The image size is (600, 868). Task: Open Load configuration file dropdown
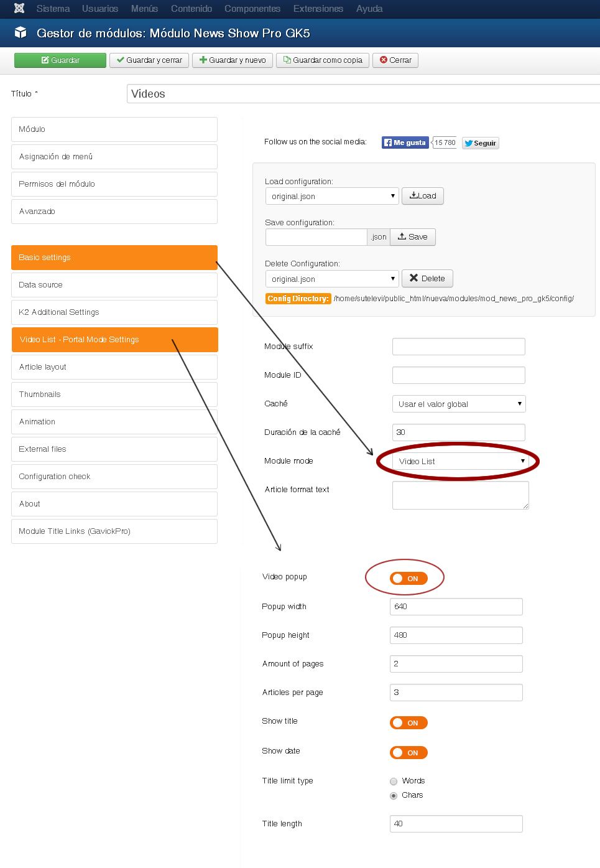point(331,196)
